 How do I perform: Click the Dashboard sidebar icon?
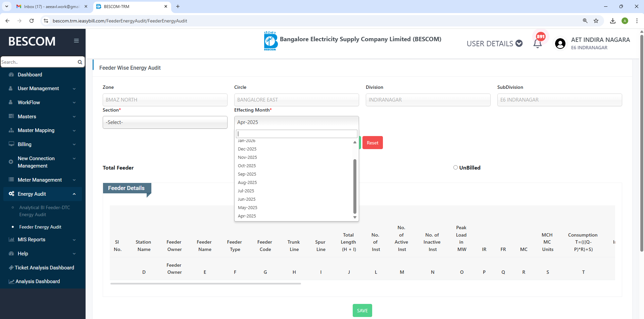[x=11, y=74]
